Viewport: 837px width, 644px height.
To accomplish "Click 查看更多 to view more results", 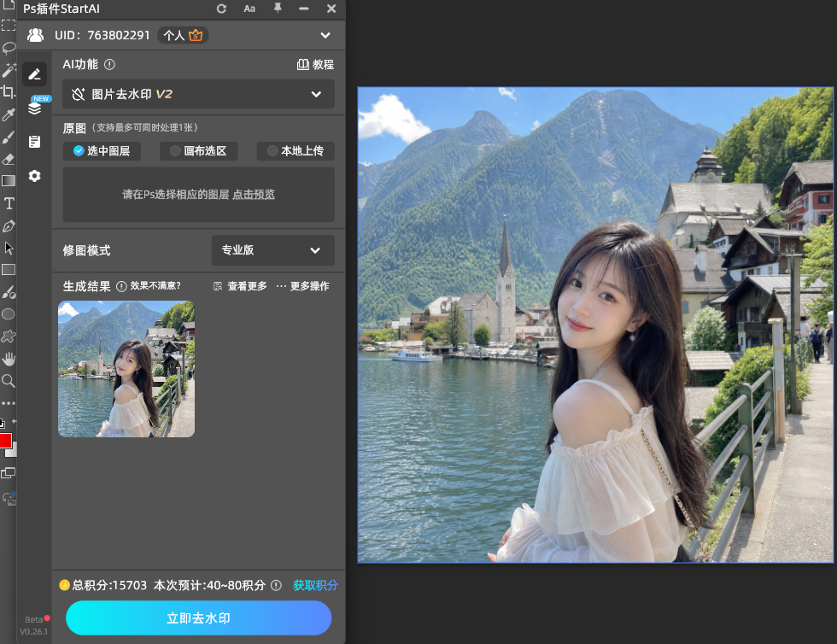I will (x=240, y=286).
